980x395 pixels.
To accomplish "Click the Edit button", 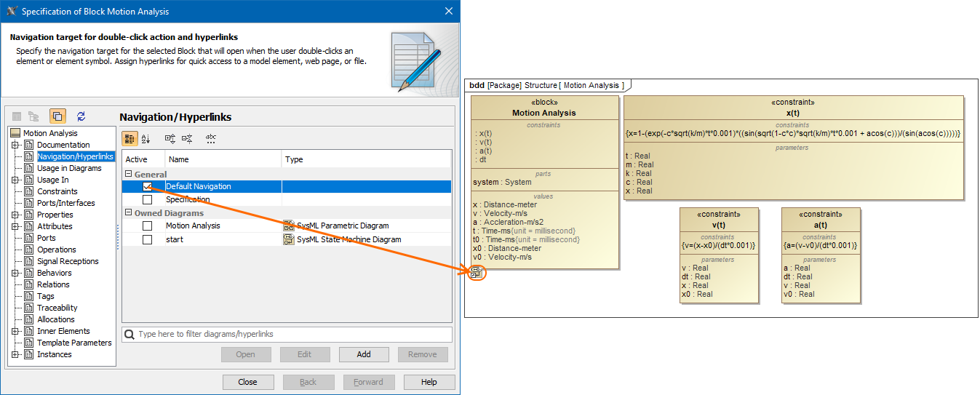I will pyautogui.click(x=305, y=354).
